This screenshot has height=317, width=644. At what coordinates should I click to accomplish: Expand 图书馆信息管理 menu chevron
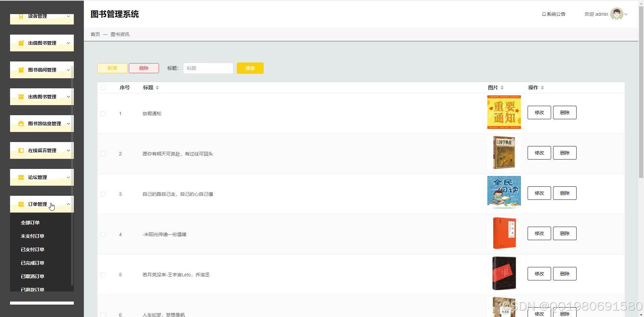coord(68,124)
